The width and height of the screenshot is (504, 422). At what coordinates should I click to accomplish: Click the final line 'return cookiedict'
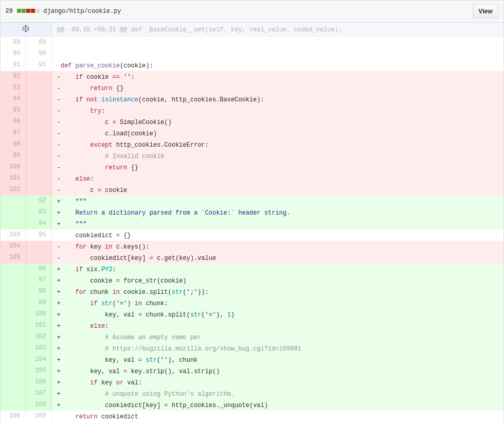coord(107,416)
